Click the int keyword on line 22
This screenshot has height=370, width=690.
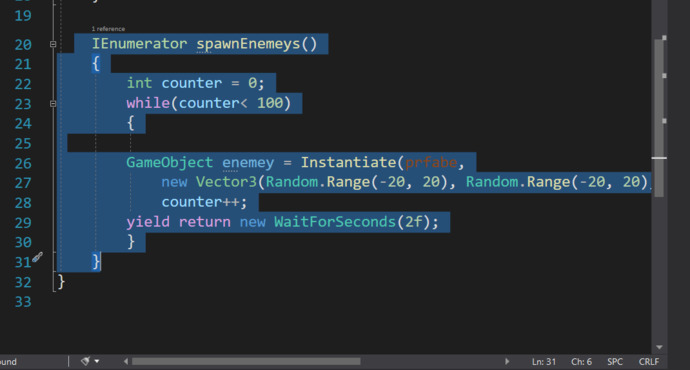tap(139, 83)
